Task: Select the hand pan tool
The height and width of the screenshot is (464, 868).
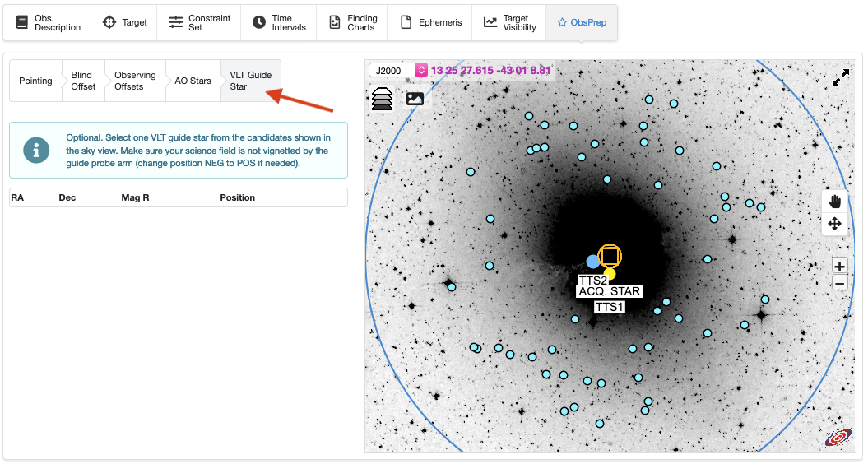Action: (835, 201)
